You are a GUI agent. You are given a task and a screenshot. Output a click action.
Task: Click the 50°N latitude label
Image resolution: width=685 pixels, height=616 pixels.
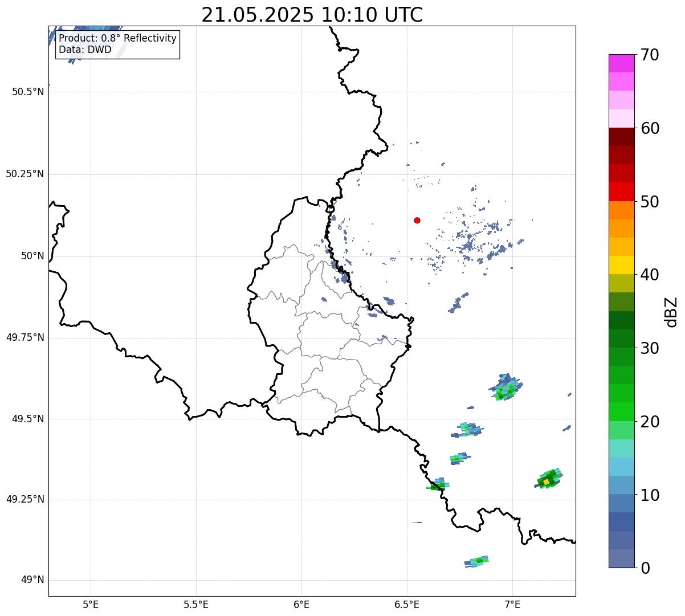[32, 256]
